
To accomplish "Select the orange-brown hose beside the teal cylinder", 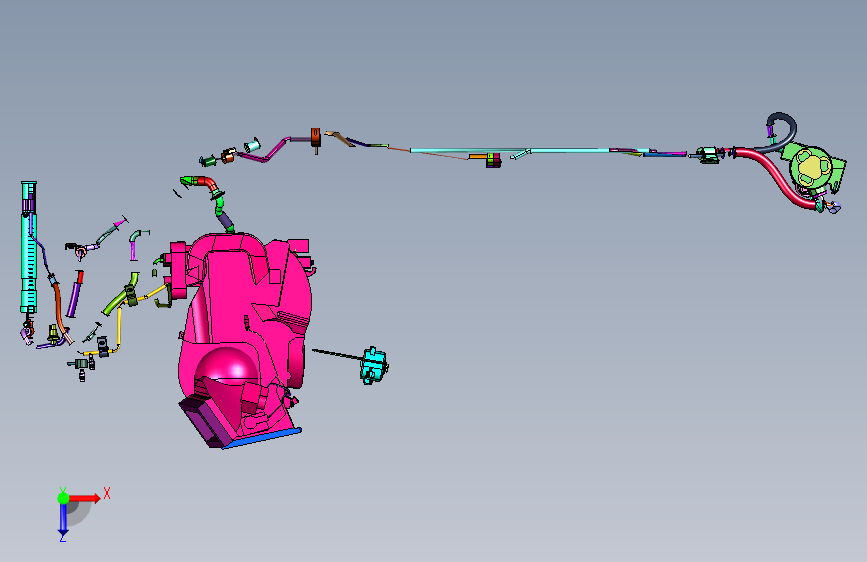I will point(60,311).
